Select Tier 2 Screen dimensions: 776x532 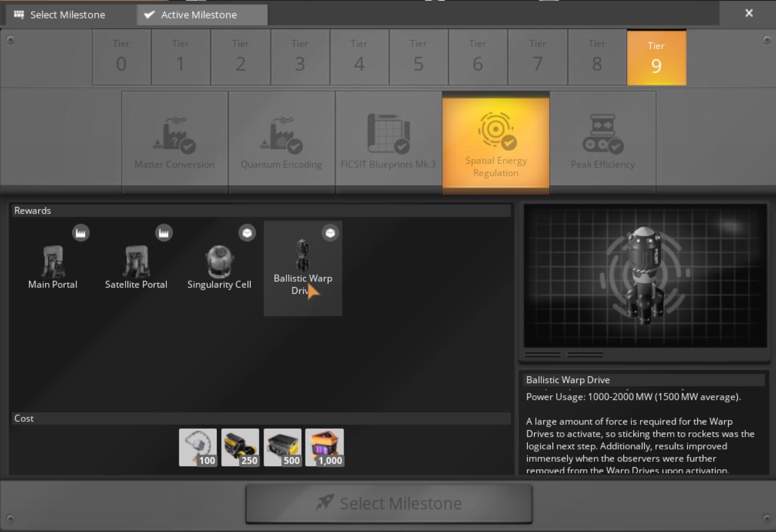[240, 57]
